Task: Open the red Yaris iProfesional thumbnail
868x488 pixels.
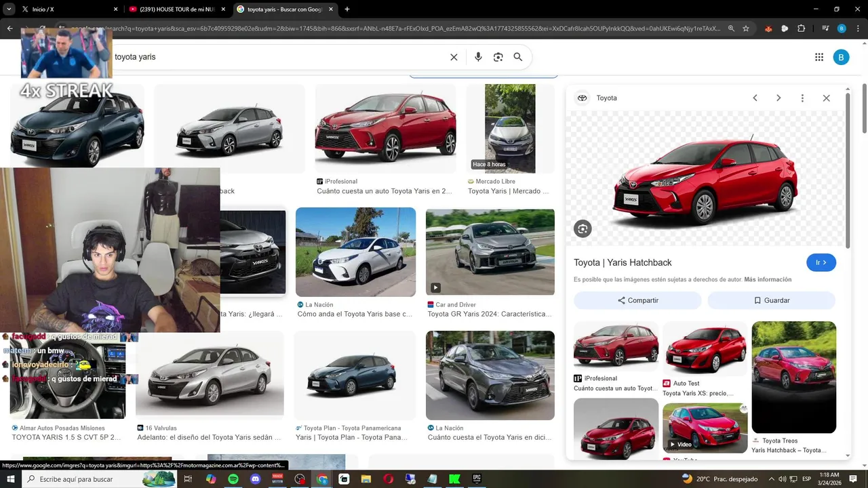Action: point(385,129)
